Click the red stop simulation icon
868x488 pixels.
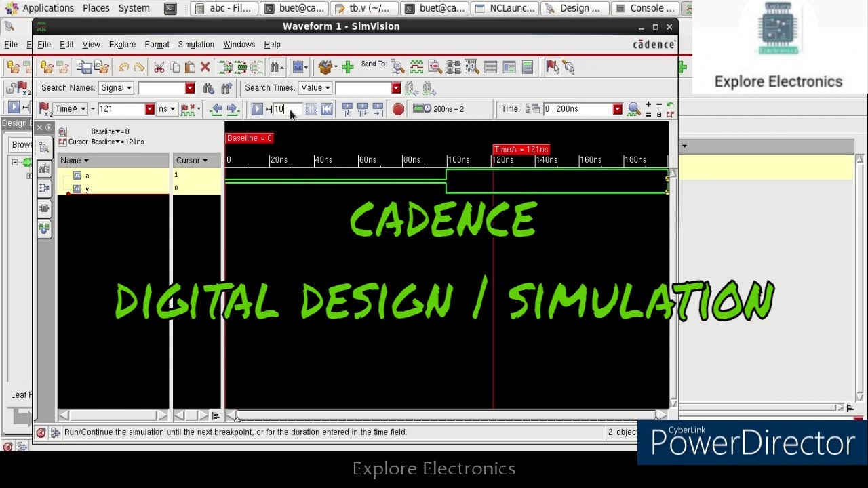(x=398, y=109)
